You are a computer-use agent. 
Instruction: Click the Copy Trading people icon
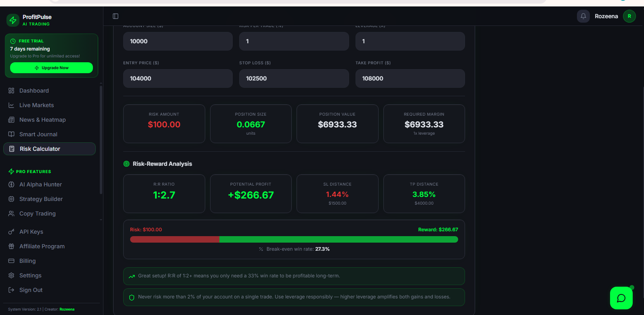11,214
